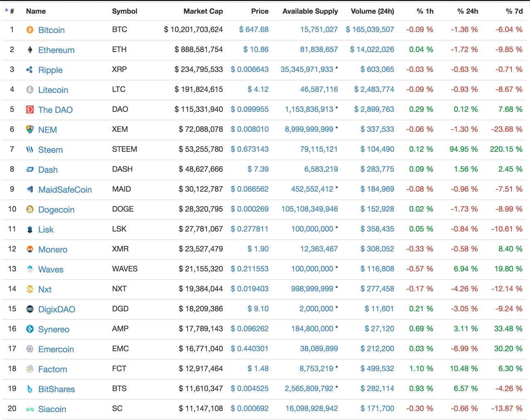Click the WAVES symbol cell

pyautogui.click(x=125, y=269)
